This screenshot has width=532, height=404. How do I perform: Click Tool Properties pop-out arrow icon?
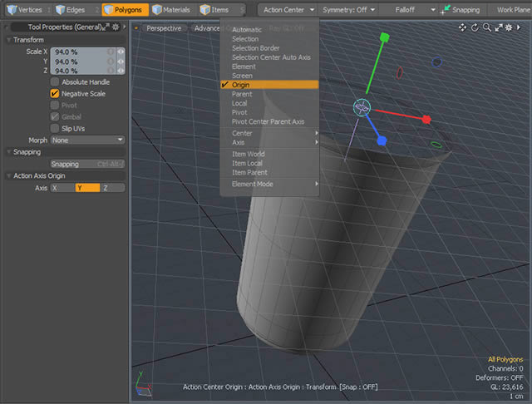click(x=106, y=27)
